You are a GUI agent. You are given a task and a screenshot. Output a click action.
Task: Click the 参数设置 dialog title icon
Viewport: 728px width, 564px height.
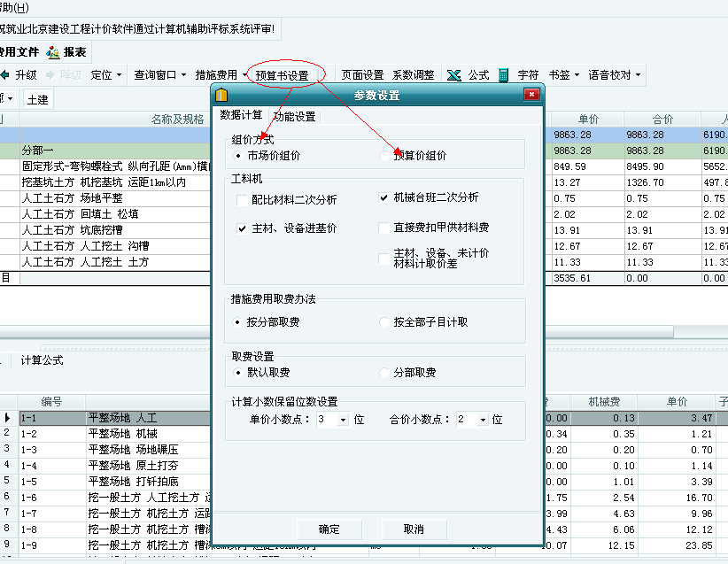pyautogui.click(x=222, y=95)
